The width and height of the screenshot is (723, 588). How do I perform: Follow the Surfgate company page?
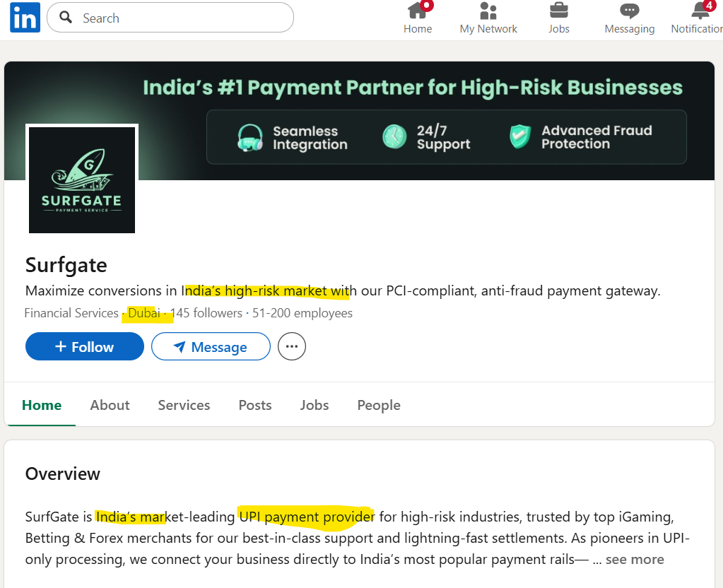click(84, 347)
